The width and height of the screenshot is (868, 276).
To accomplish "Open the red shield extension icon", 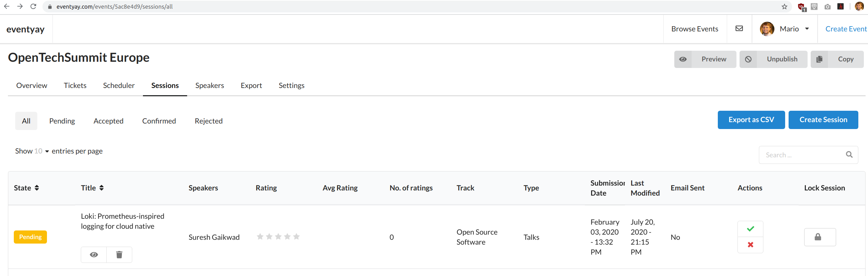I will tap(801, 7).
